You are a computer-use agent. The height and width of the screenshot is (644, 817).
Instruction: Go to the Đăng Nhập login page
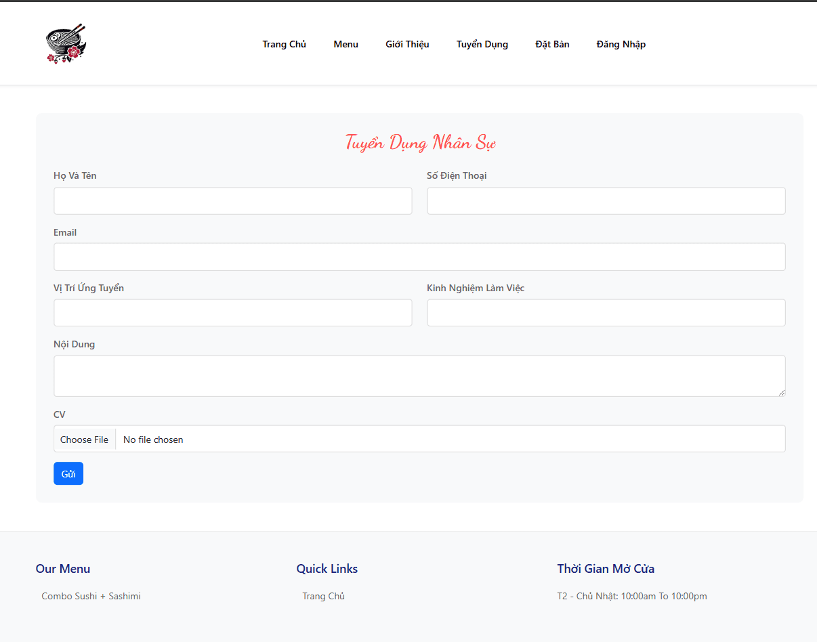pos(621,44)
